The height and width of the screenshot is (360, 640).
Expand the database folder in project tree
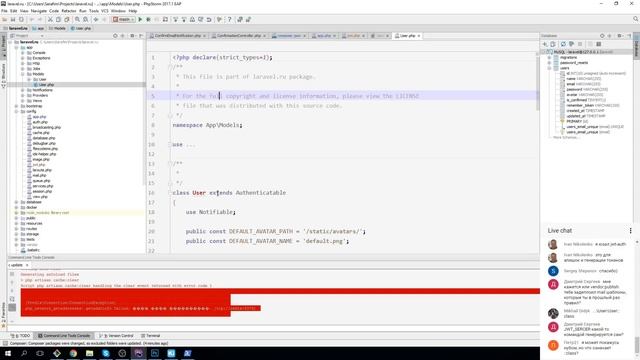click(x=16, y=202)
